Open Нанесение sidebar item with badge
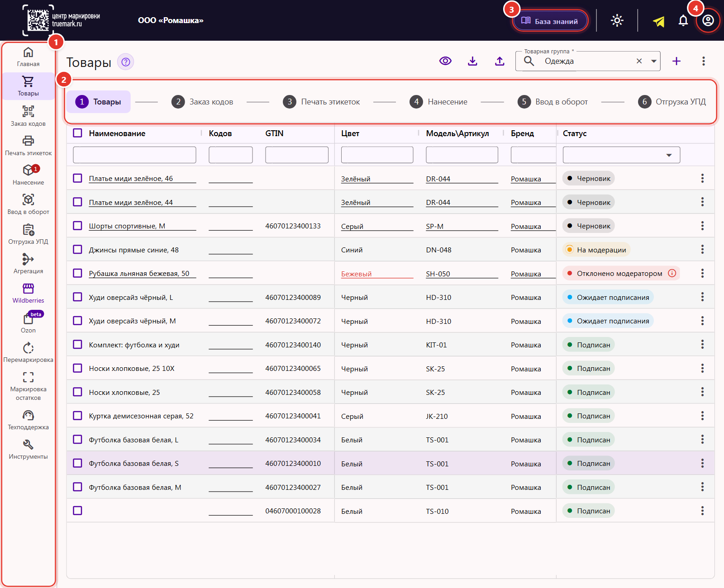Viewport: 724px width, 588px height. click(28, 175)
